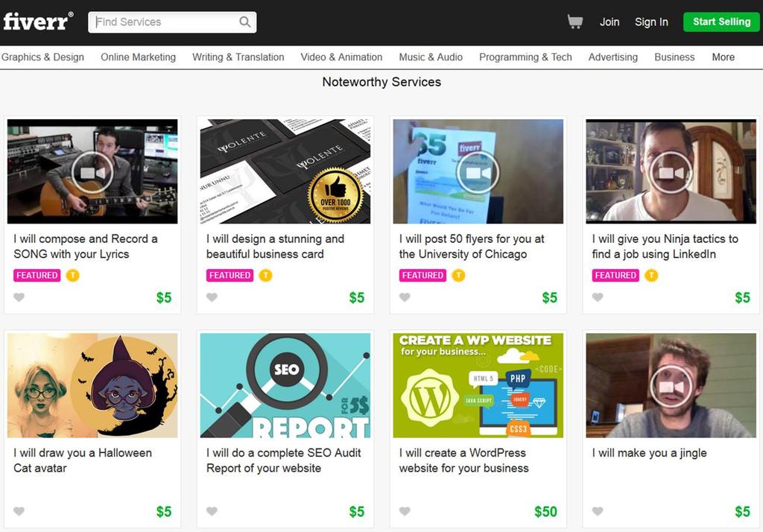The image size is (763, 532).
Task: Click FEATURED tag on the flyers gig
Action: click(x=423, y=276)
